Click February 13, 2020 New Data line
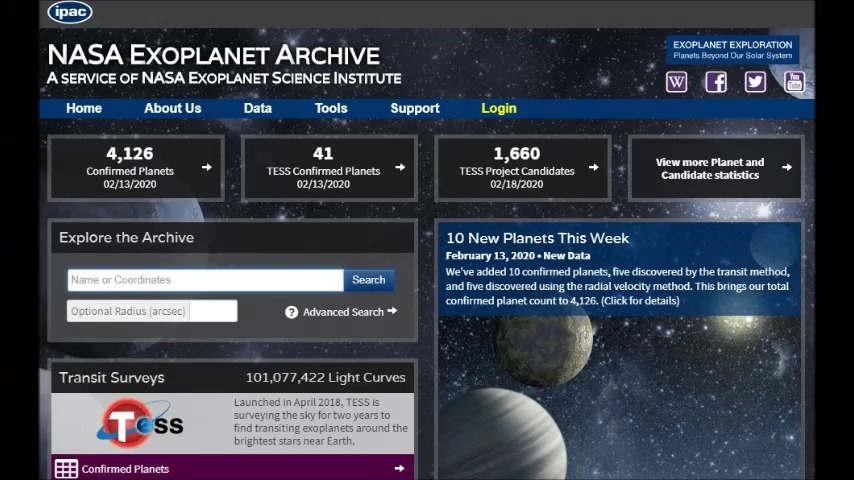The image size is (854, 480). [x=518, y=256]
